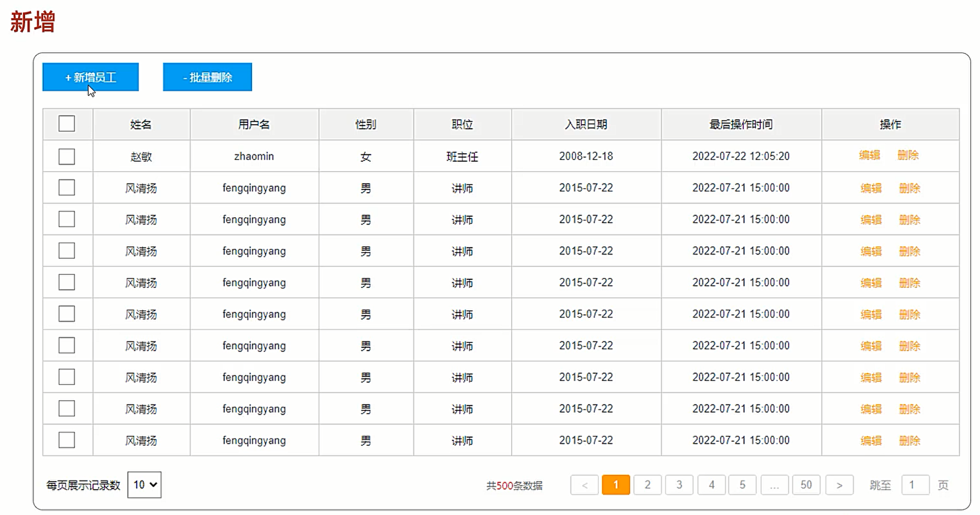Click the 性别 column header

click(366, 125)
